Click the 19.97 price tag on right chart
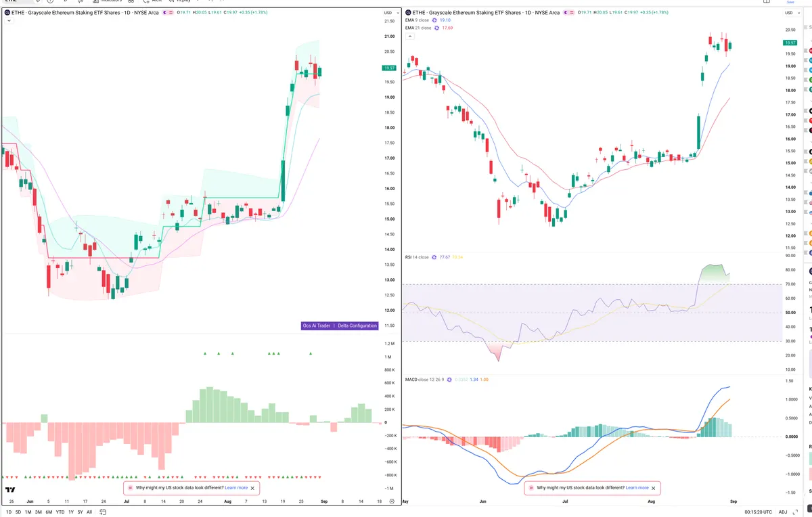 coord(790,43)
